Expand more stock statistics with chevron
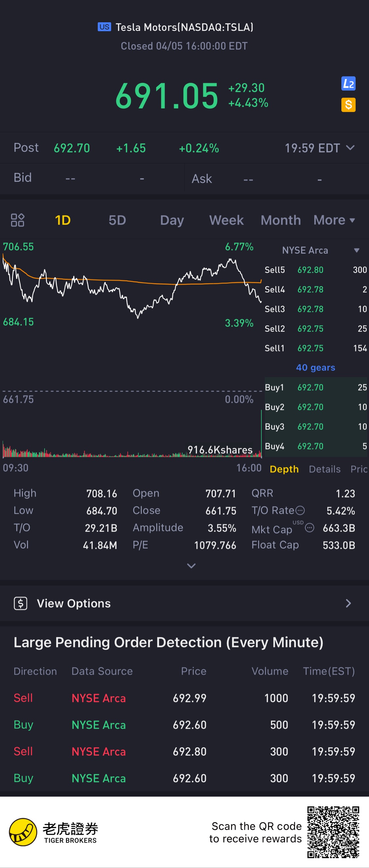The width and height of the screenshot is (369, 868). (x=191, y=566)
